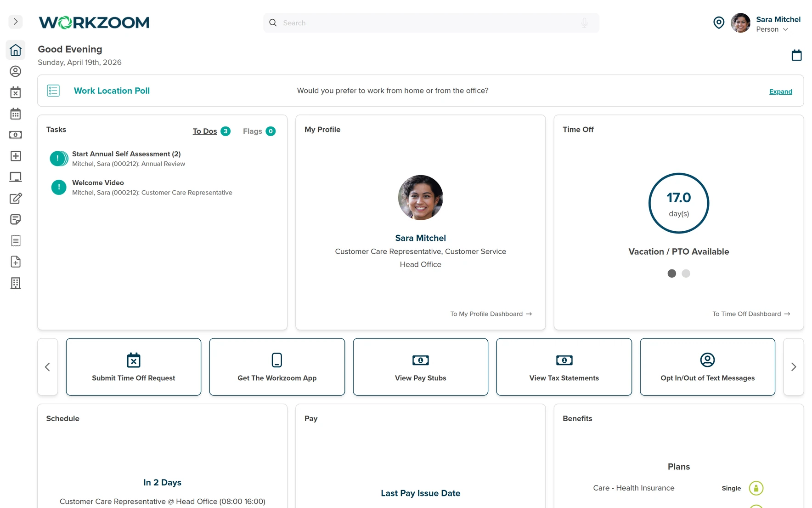Open the building company sidebar icon

[x=16, y=283]
